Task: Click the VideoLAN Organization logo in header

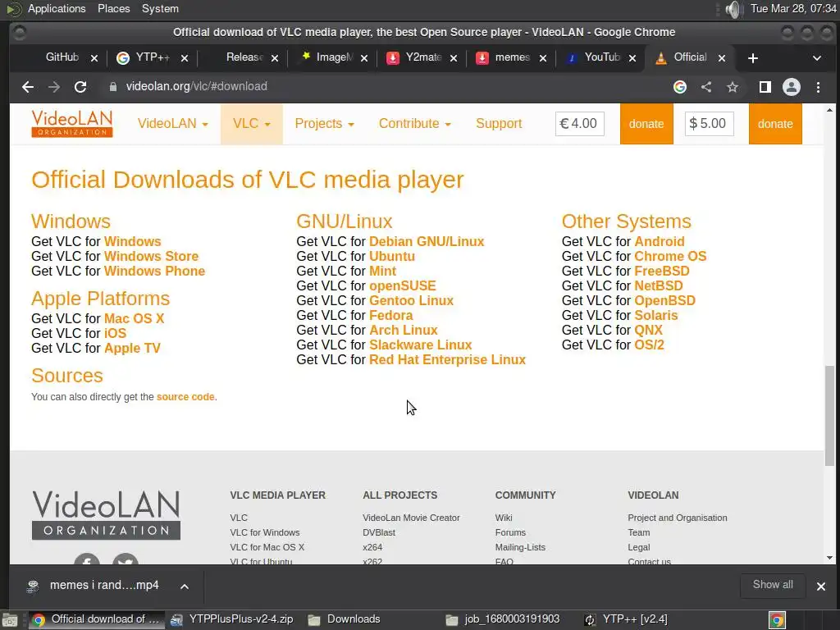Action: coord(72,124)
